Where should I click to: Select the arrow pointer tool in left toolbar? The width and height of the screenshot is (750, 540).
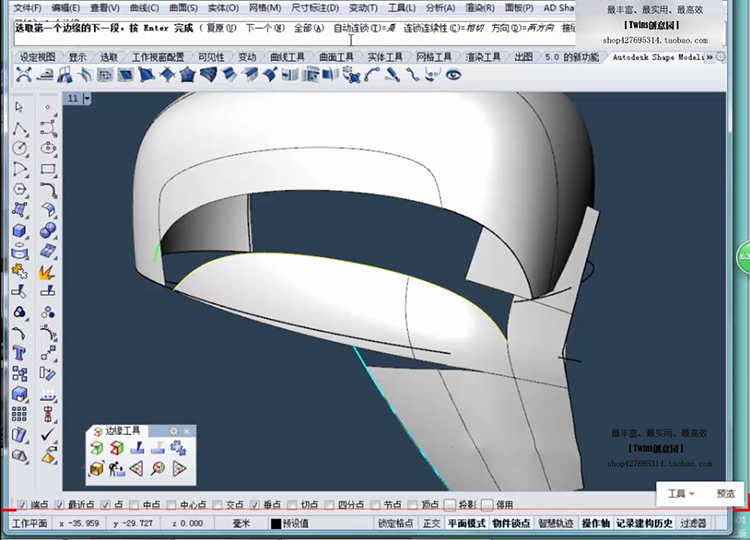point(19,107)
